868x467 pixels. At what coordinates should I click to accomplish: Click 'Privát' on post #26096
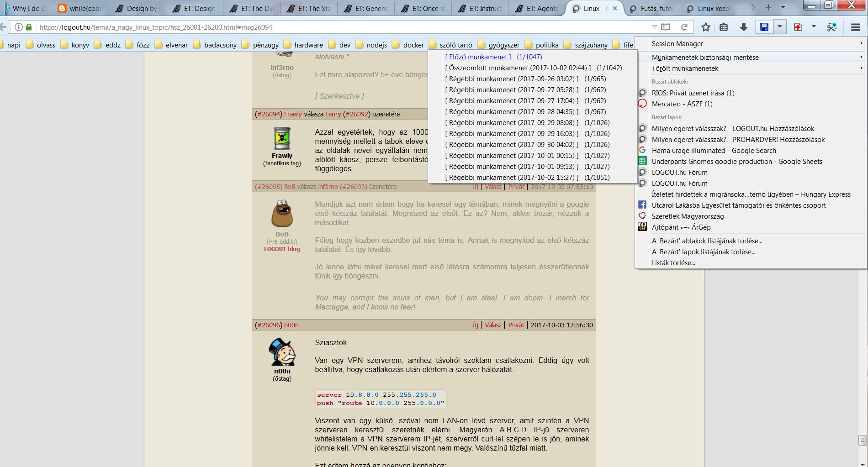click(x=516, y=325)
